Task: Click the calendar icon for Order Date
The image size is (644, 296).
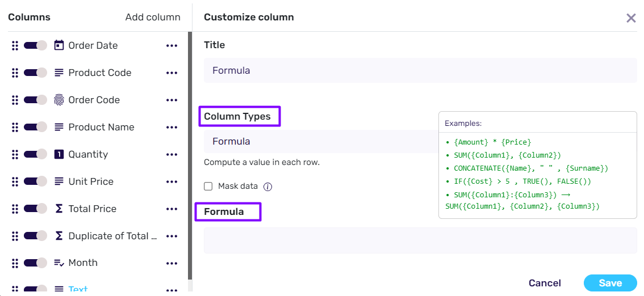Action: tap(59, 45)
